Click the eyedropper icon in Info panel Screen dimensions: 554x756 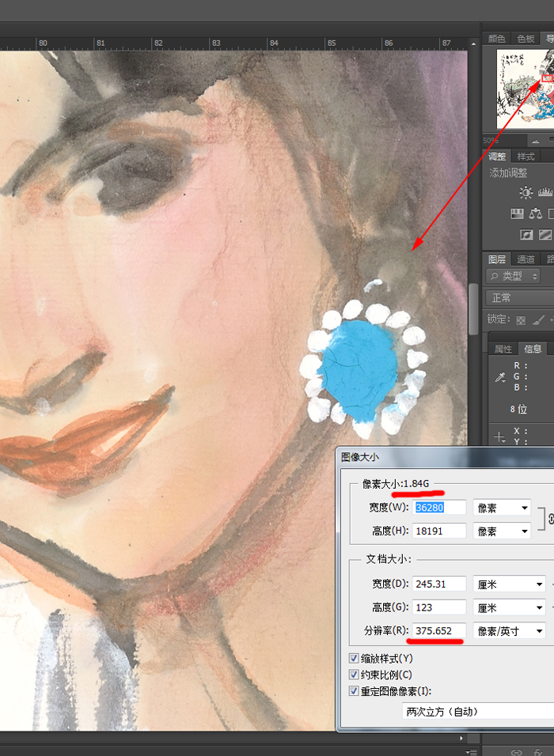tap(500, 377)
